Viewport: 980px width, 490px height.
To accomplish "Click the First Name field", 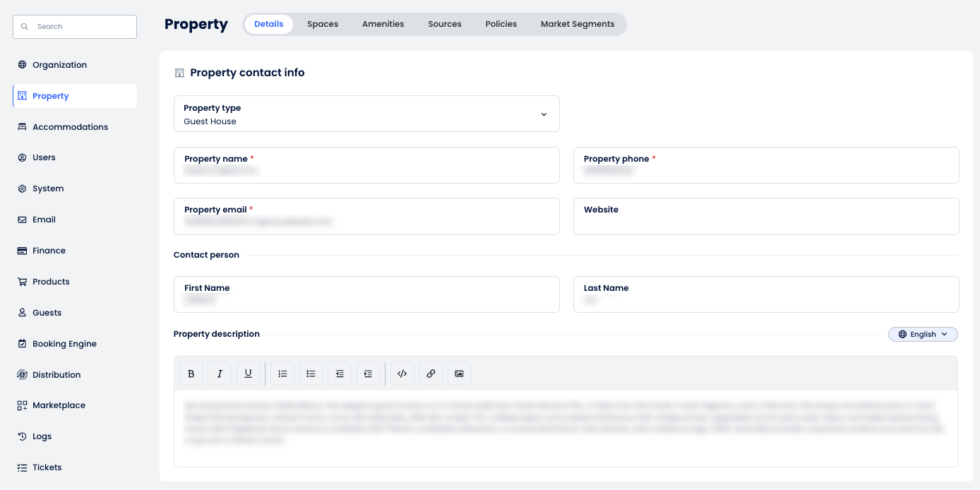I will coord(366,294).
